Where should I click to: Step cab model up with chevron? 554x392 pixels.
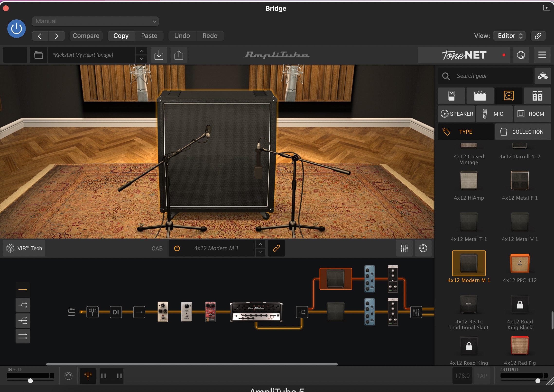pyautogui.click(x=260, y=244)
